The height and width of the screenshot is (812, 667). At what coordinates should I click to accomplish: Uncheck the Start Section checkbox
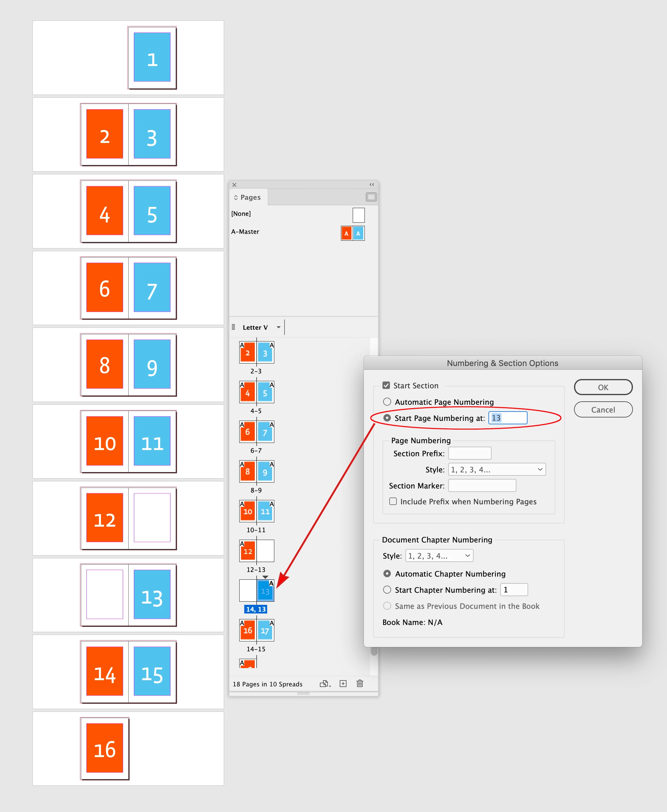[386, 385]
